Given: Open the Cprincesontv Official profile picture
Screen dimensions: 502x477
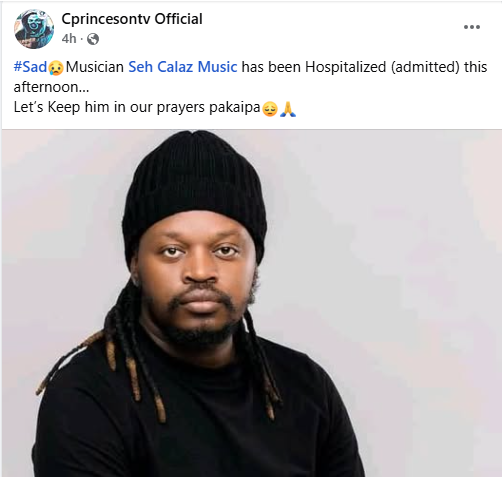Looking at the screenshot, I should (x=34, y=29).
